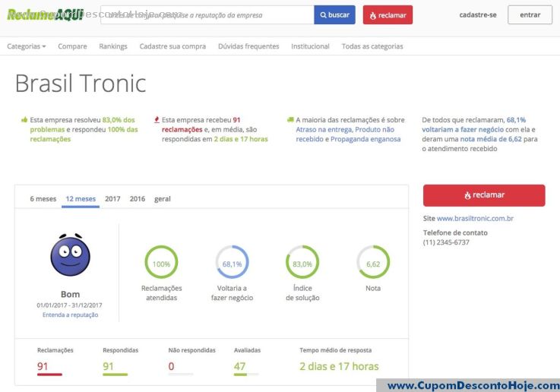This screenshot has height=392, width=560.
Task: Click the 100% Reclamações atendidas gauge
Action: tap(161, 262)
